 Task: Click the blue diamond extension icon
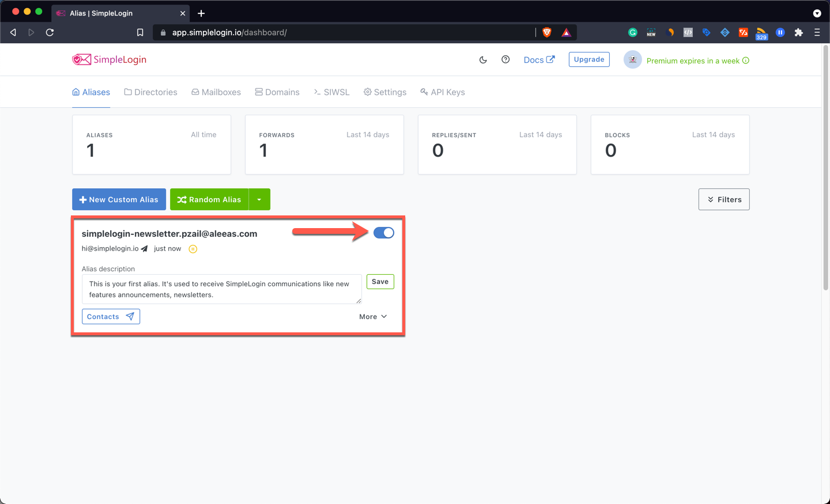725,32
